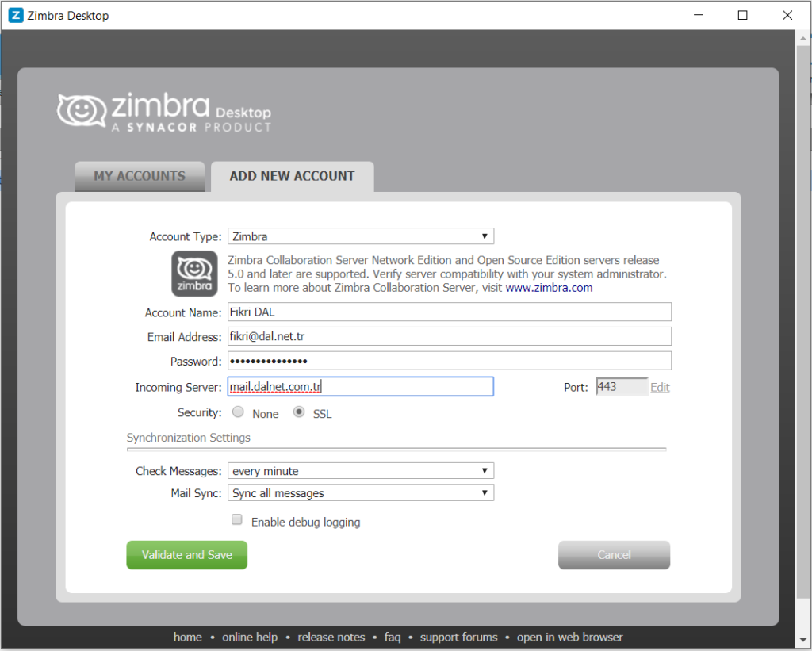The image size is (812, 651).
Task: Click the vertical scrollbar up arrow
Action: coord(803,38)
